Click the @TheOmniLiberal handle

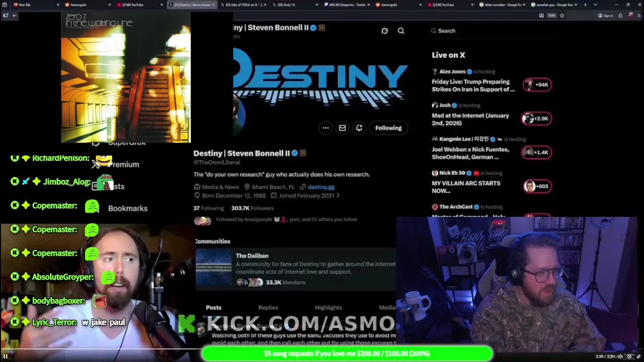(217, 162)
